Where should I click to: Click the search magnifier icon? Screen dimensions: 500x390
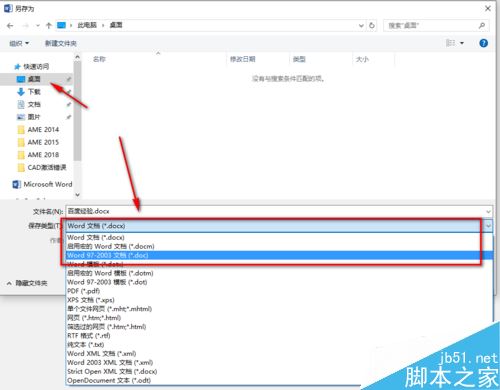pyautogui.click(x=482, y=25)
